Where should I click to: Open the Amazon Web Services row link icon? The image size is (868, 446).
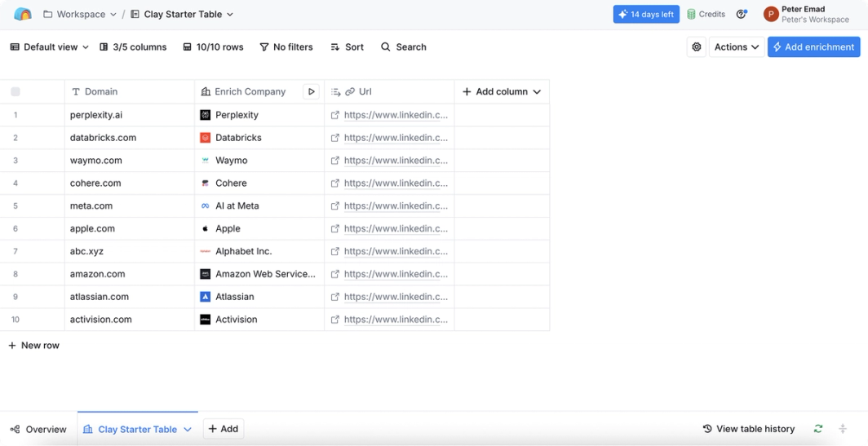click(335, 274)
